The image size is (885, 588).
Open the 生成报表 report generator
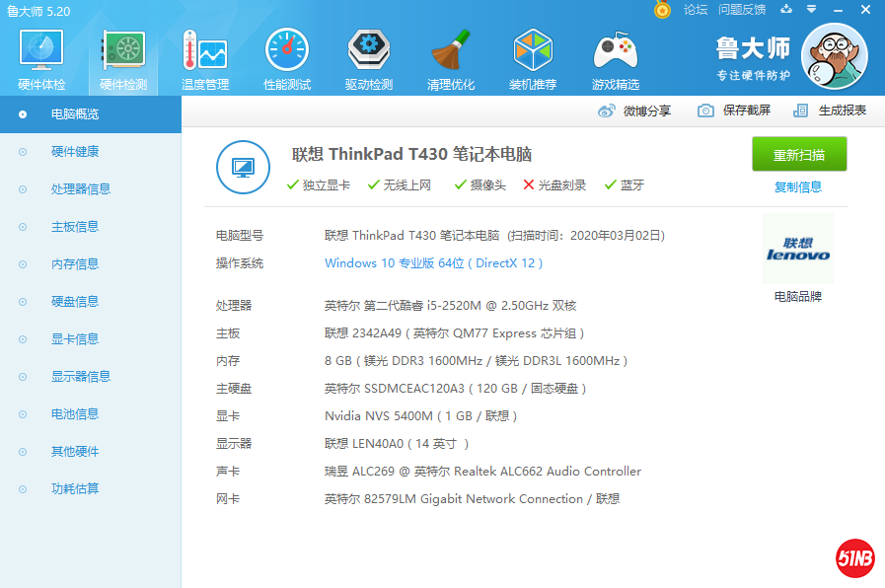[x=829, y=110]
